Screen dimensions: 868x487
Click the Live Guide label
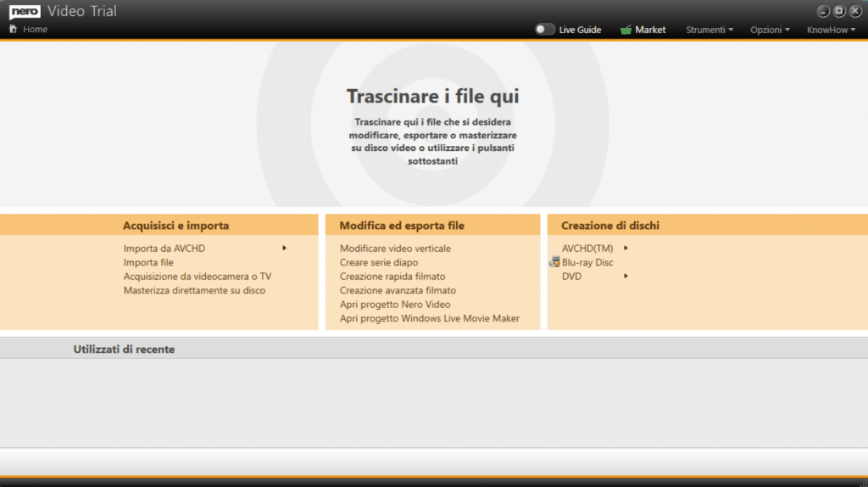point(580,30)
